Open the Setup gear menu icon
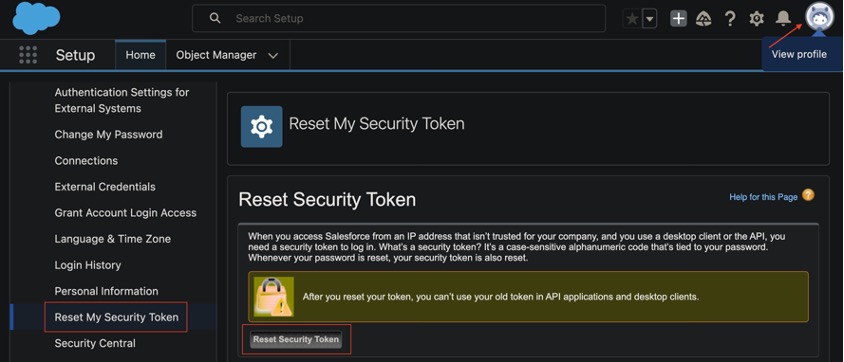This screenshot has width=844, height=362. [756, 19]
